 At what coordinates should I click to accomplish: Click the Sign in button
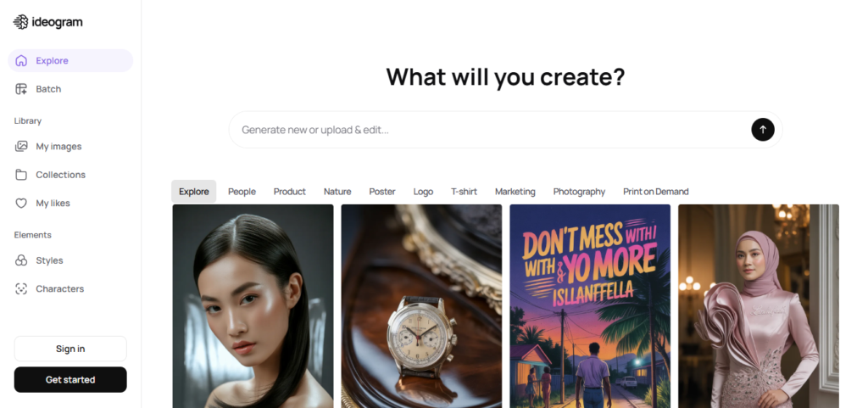[70, 349]
